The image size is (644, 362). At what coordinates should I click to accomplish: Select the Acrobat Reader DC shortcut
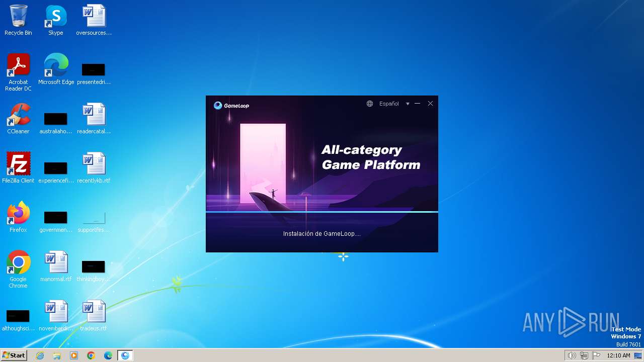tap(18, 72)
